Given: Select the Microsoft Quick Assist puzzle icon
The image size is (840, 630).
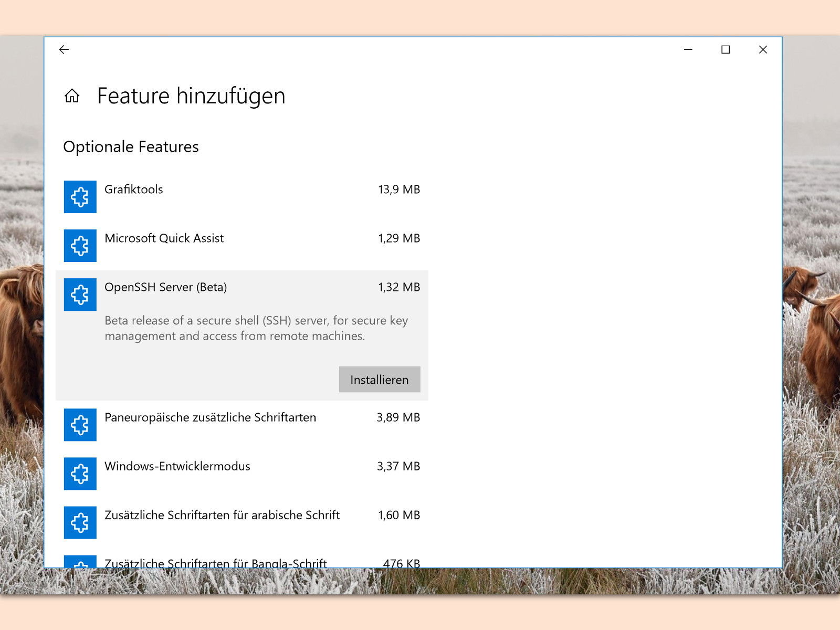Looking at the screenshot, I should tap(80, 246).
